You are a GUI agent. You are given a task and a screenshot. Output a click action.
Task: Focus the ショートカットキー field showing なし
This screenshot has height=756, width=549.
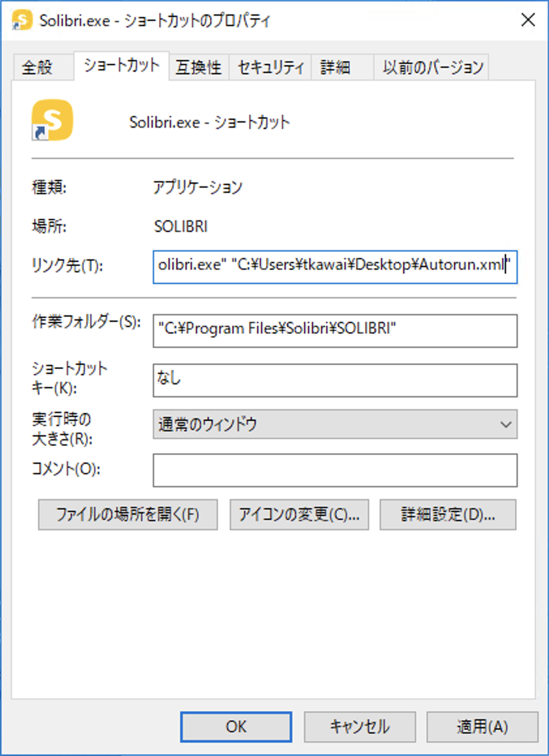(x=334, y=381)
